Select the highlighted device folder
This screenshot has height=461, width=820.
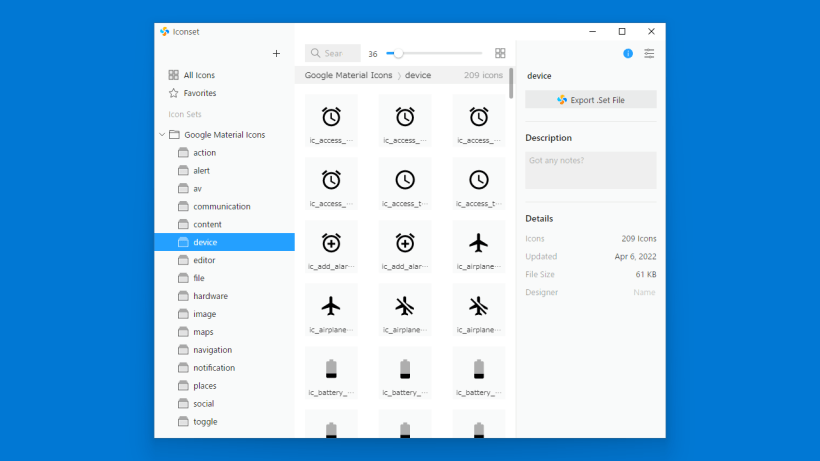[224, 242]
